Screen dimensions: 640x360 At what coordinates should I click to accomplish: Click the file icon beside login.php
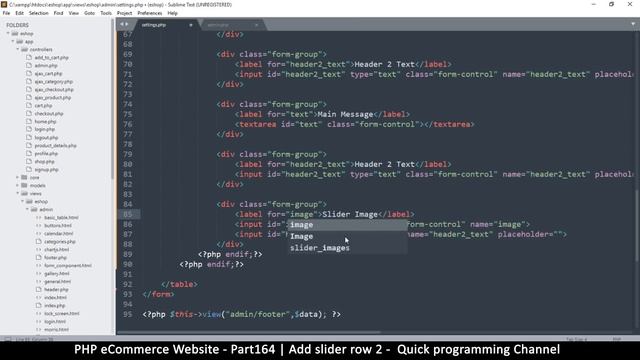[29, 129]
